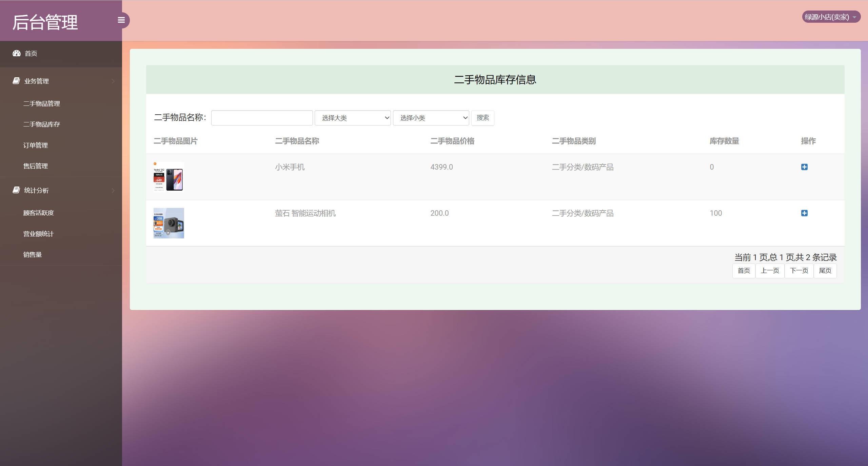Viewport: 868px width, 466px height.
Task: Click the hamburger menu icon to collapse sidebar
Action: [x=121, y=20]
